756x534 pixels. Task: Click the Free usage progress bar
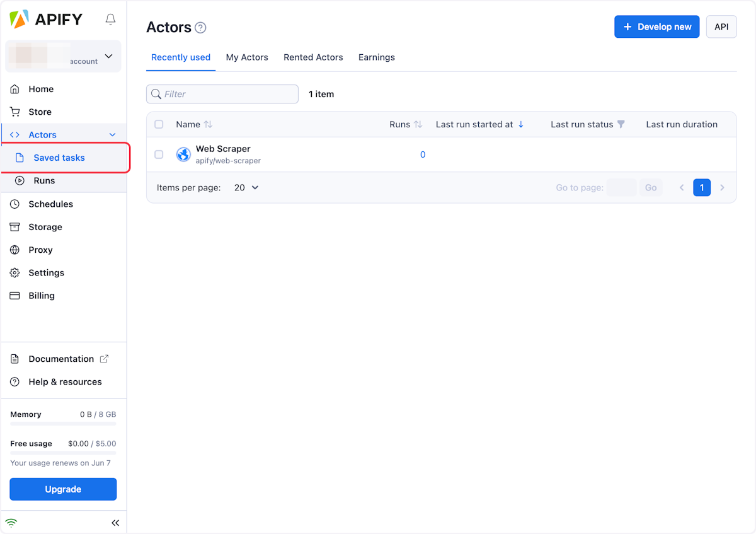click(x=63, y=453)
